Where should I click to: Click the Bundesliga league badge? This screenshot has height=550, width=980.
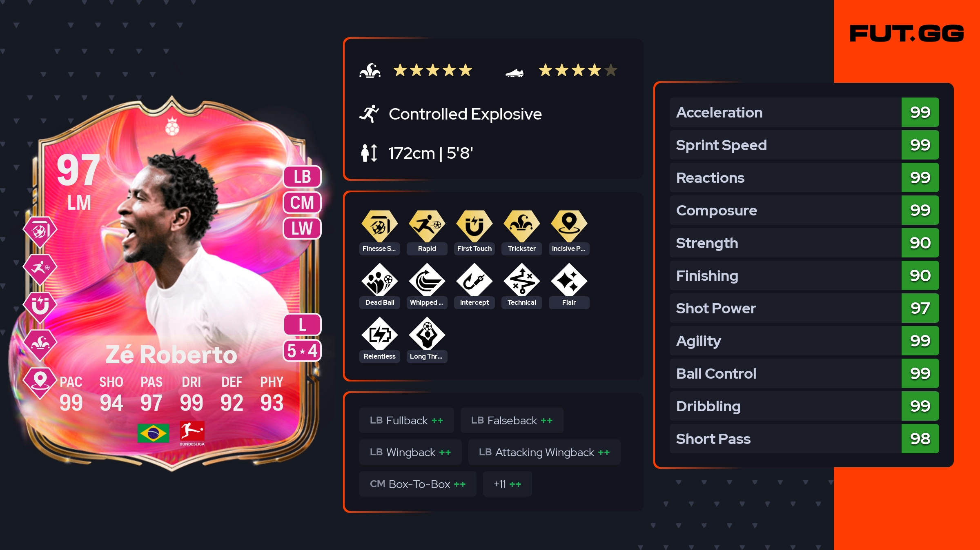[192, 433]
